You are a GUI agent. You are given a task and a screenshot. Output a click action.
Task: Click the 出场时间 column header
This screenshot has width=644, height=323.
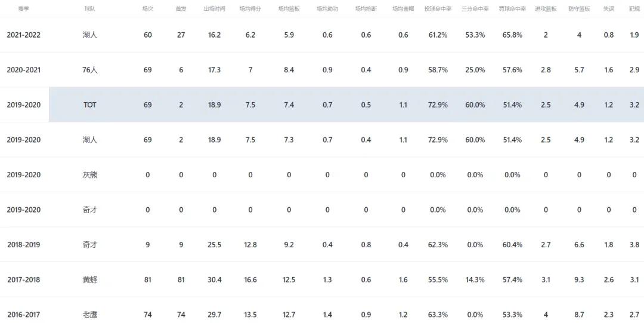tap(215, 8)
